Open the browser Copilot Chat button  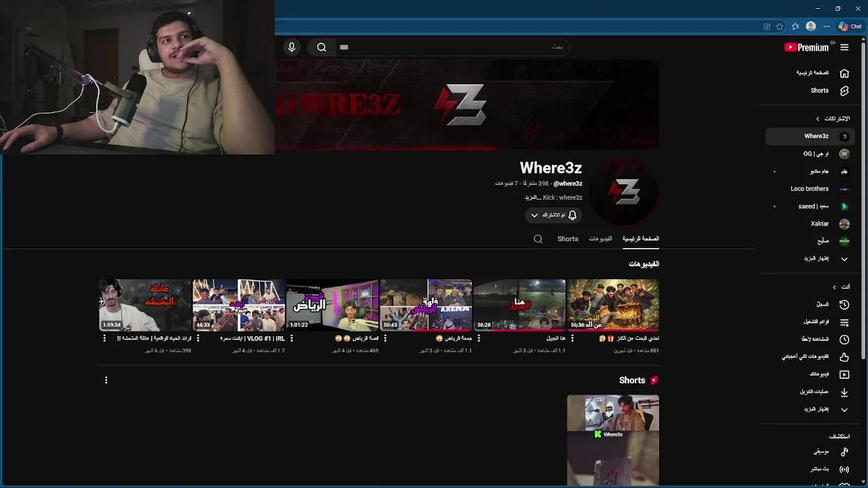tap(850, 26)
